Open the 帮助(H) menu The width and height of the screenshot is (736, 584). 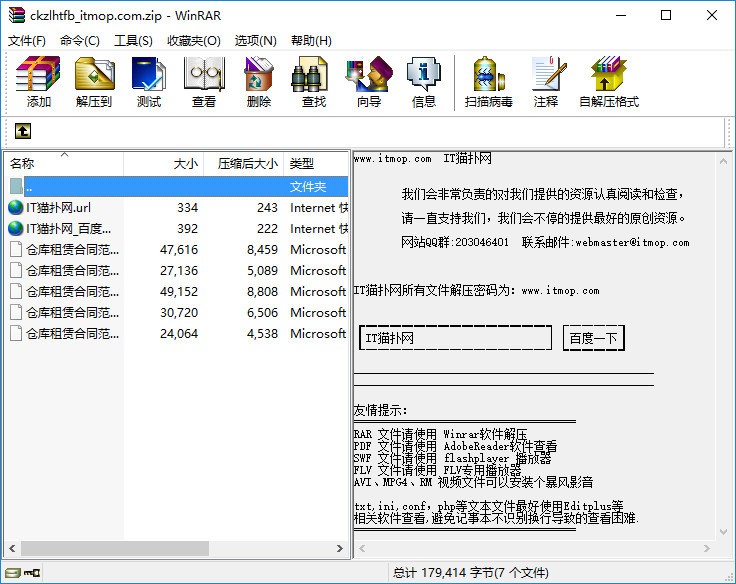pos(311,41)
